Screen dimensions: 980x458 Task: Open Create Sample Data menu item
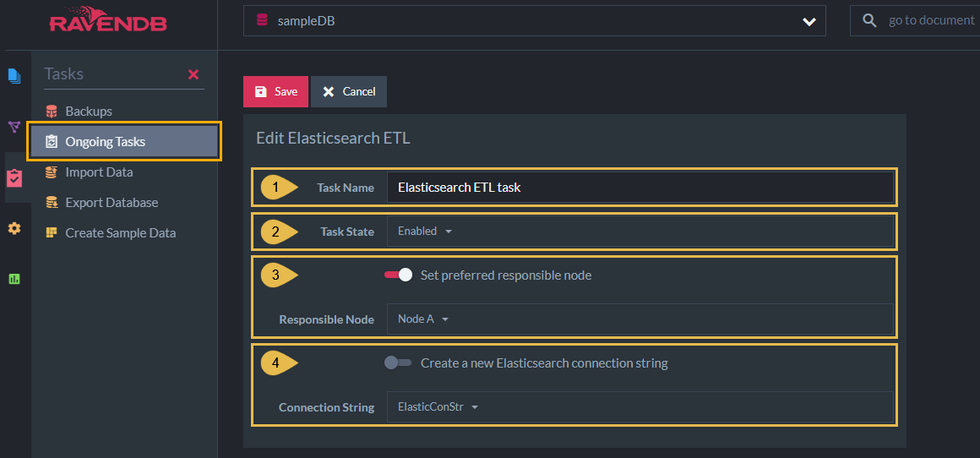click(124, 233)
